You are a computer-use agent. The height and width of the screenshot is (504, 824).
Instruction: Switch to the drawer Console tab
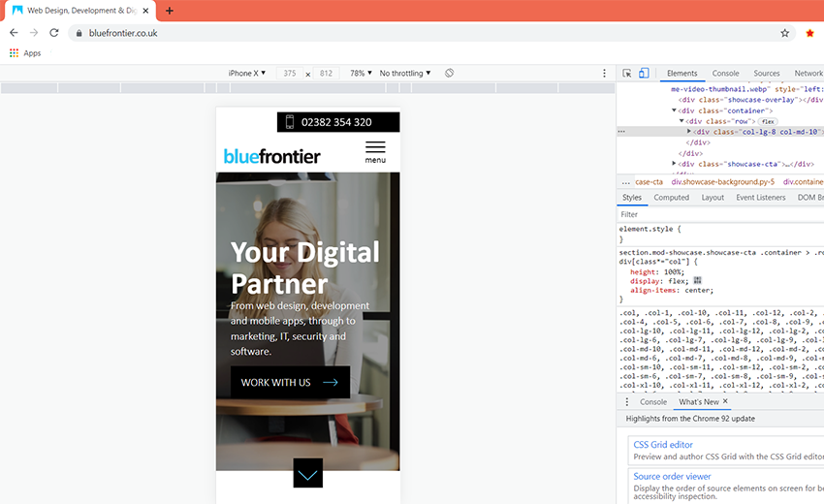(653, 401)
